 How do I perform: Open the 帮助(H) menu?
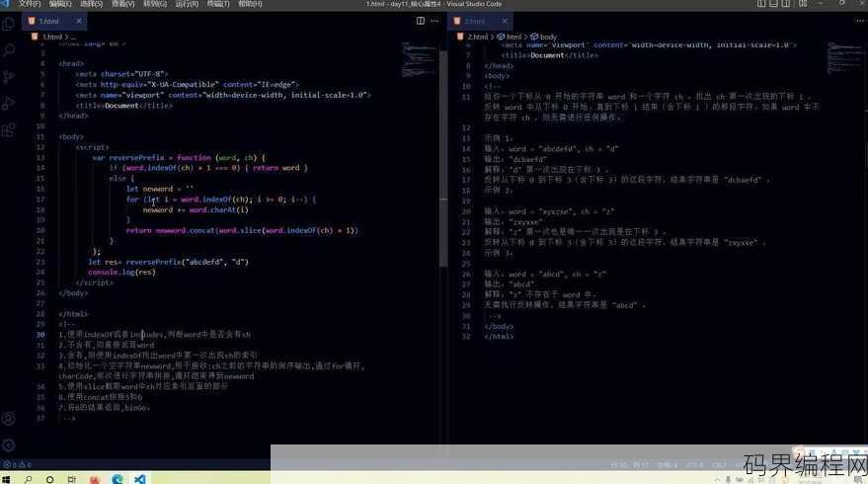pyautogui.click(x=250, y=4)
